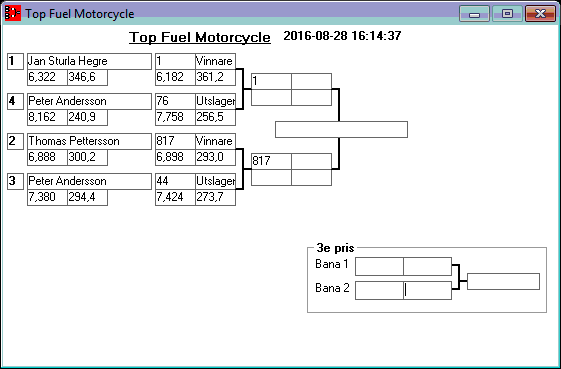Select the 3e pris winner result box

click(x=503, y=281)
